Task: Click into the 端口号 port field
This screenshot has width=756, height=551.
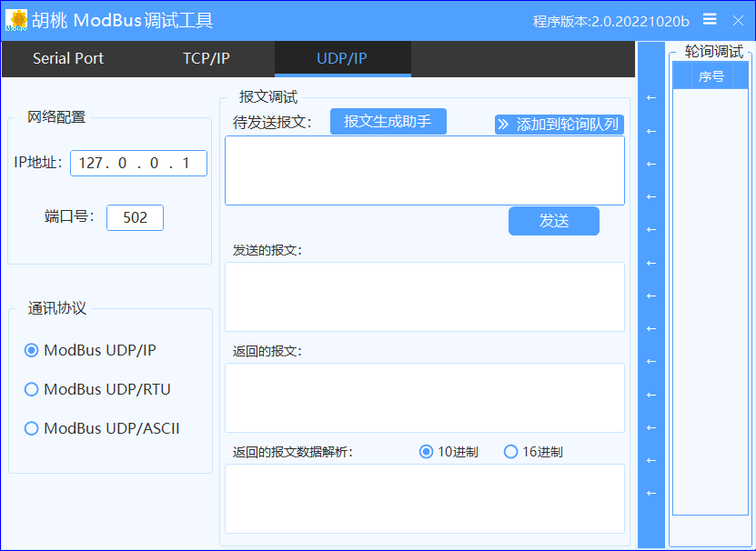Action: [135, 217]
